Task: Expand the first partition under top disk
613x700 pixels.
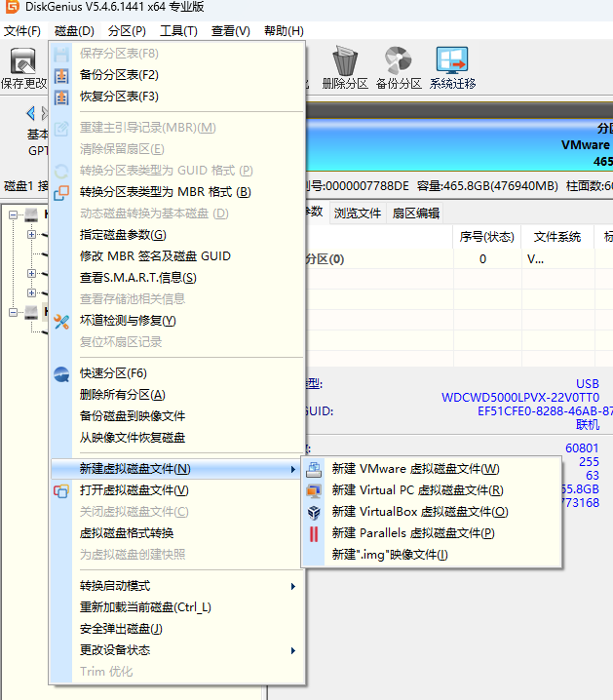Action: click(x=31, y=234)
